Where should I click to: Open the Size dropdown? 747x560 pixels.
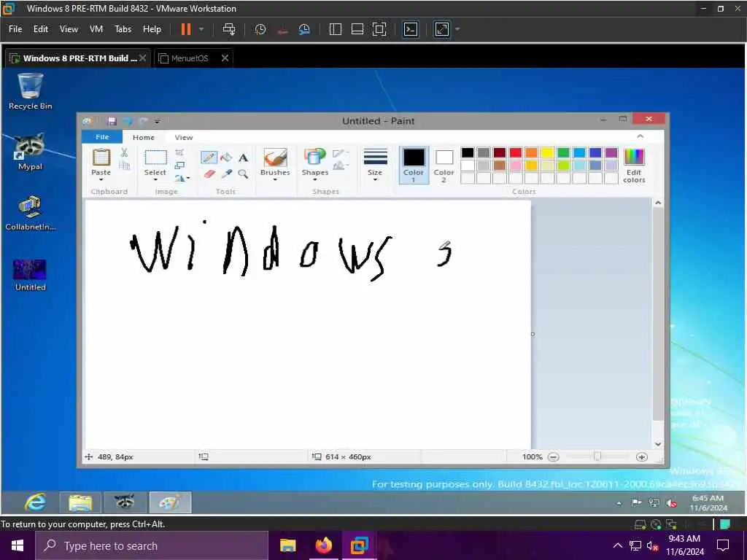[x=375, y=164]
